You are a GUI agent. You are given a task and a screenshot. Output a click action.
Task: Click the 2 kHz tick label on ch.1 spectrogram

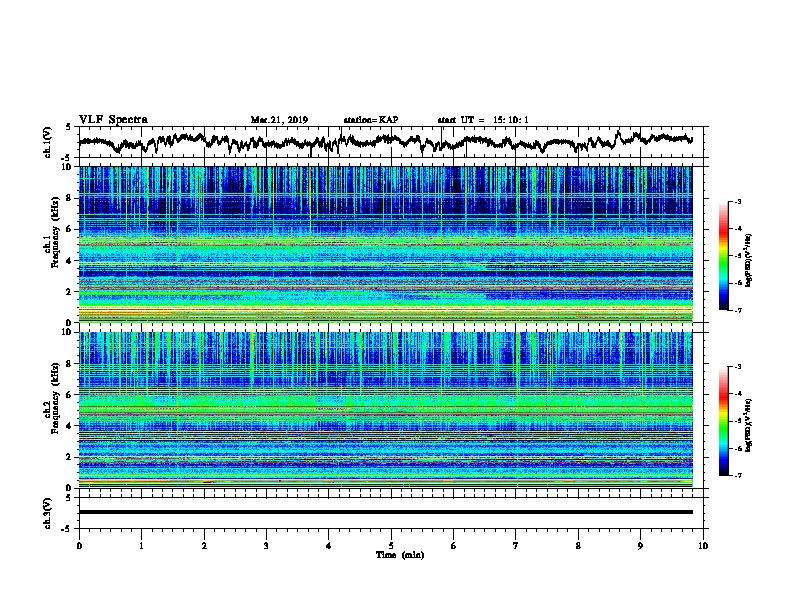coord(71,291)
